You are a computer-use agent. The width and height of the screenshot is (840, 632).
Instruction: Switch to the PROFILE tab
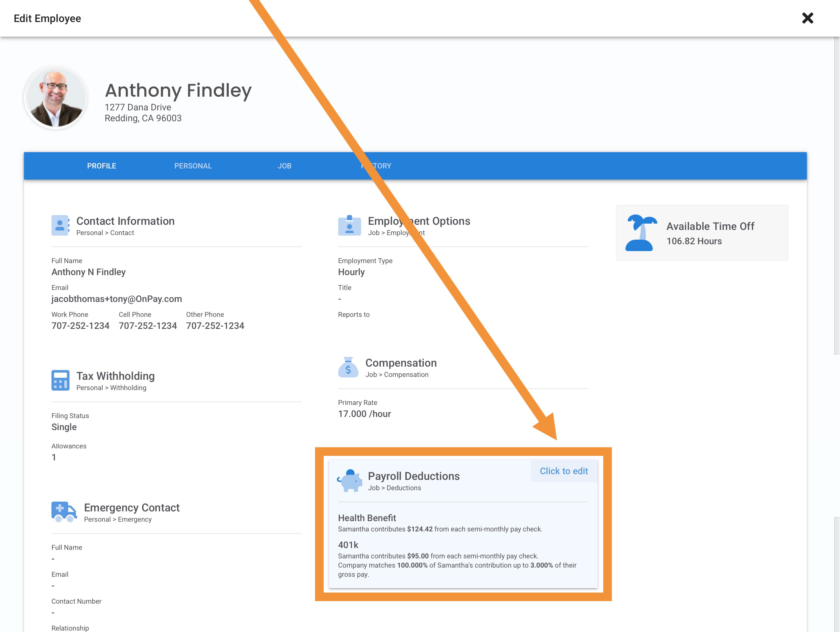tap(101, 166)
